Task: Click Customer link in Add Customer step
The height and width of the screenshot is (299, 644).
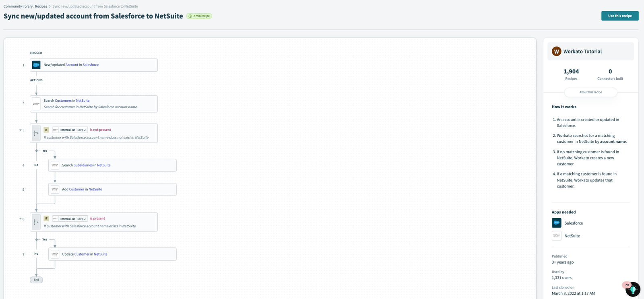Action: [76, 189]
